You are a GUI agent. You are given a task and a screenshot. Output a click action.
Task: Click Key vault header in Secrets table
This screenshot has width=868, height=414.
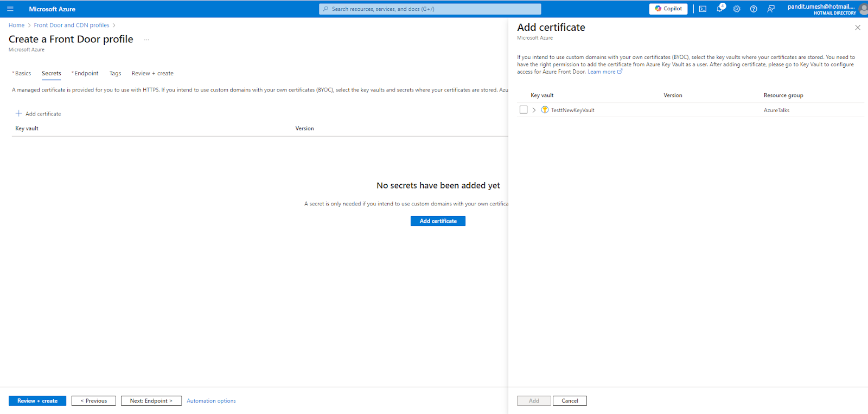[27, 128]
